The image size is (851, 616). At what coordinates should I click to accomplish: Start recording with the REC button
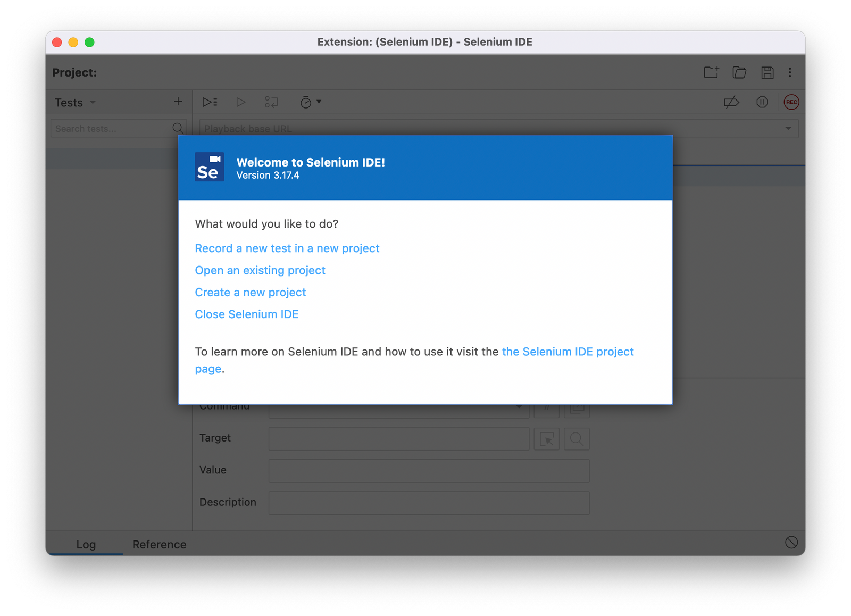click(791, 102)
